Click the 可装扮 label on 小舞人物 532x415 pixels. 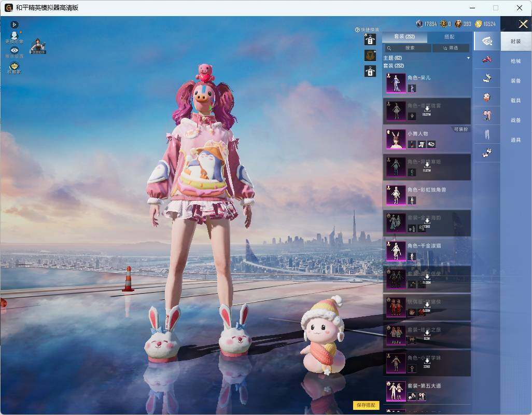coord(461,129)
